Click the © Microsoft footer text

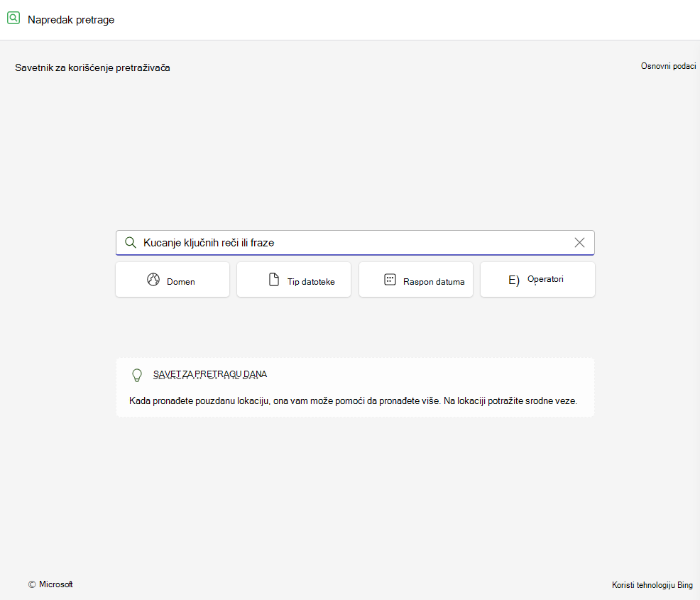[x=50, y=584]
